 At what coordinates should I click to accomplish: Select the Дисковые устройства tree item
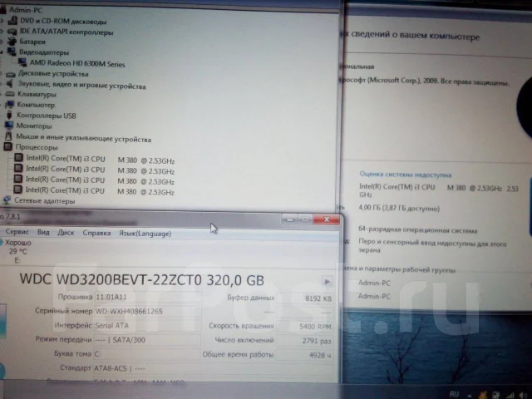[x=53, y=74]
